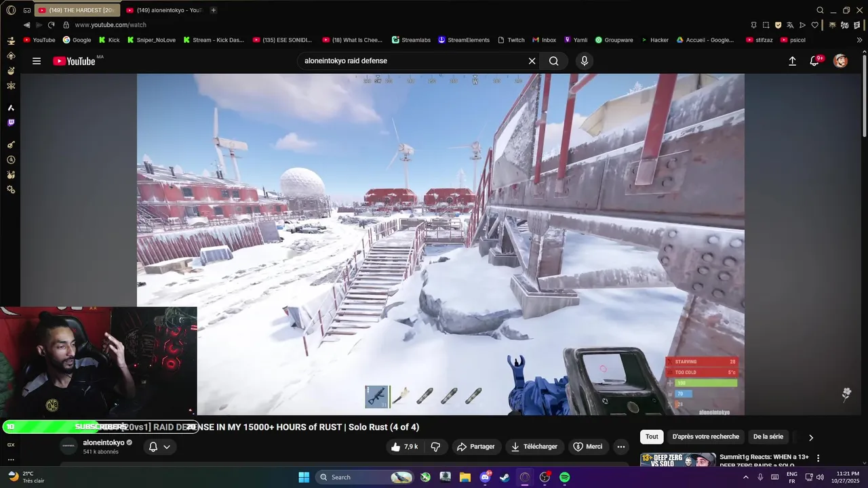Open the StreamElements bookmark

[x=464, y=40]
